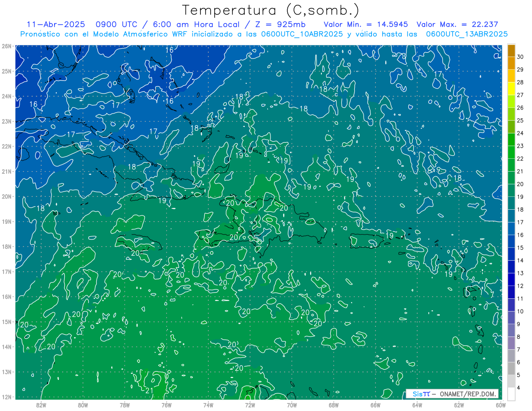Click the '66W' longitude axis label
532x411 pixels.
(375, 405)
